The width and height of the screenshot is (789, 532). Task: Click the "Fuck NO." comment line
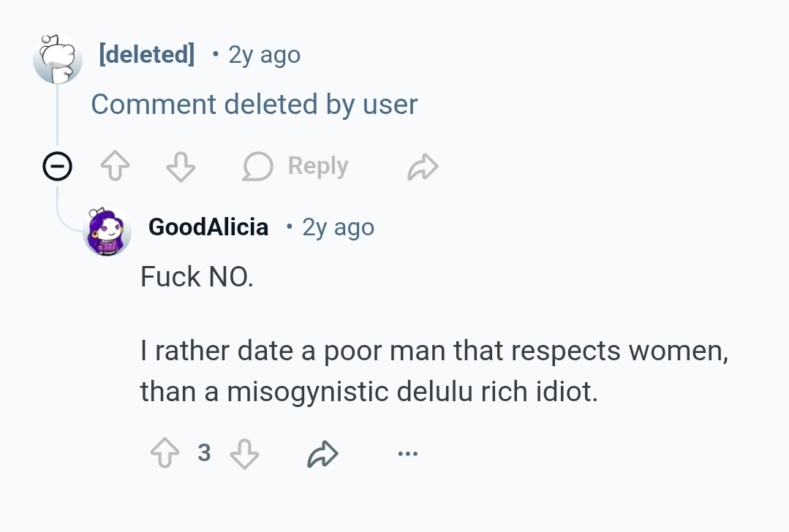pyautogui.click(x=197, y=277)
